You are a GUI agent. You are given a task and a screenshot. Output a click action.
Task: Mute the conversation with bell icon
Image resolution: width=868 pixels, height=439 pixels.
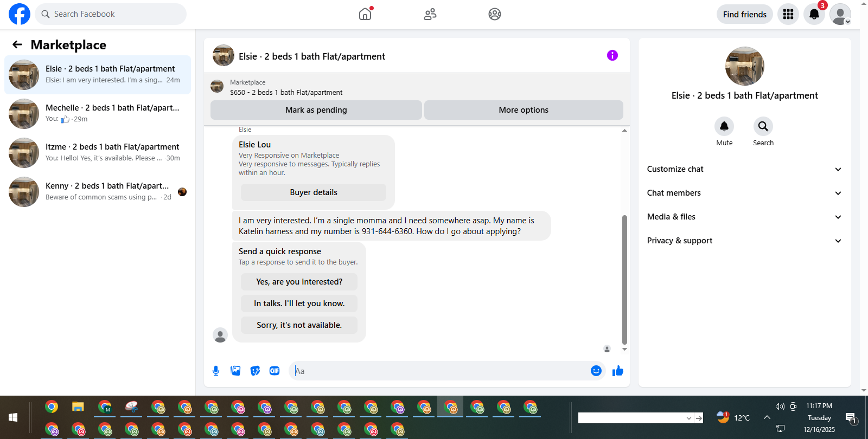coord(724,126)
